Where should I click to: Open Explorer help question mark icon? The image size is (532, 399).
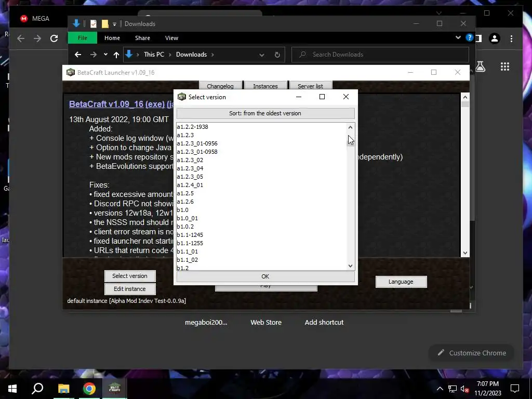469,37
